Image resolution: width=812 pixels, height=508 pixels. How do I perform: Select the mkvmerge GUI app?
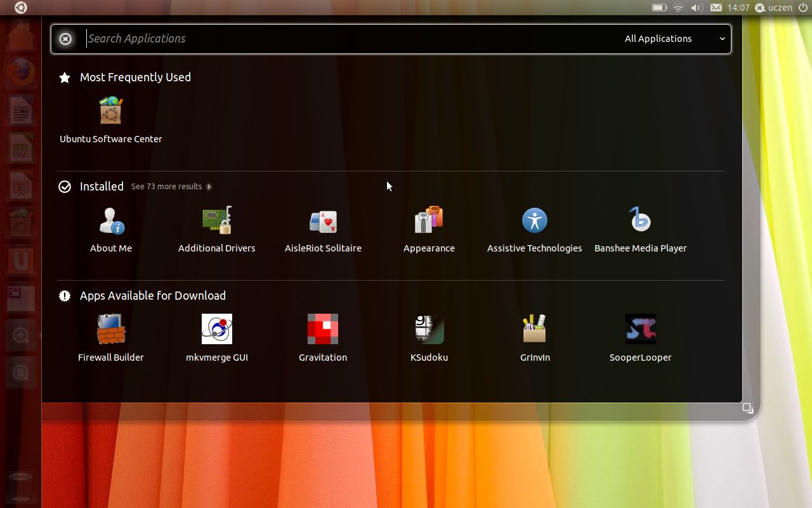pyautogui.click(x=217, y=338)
